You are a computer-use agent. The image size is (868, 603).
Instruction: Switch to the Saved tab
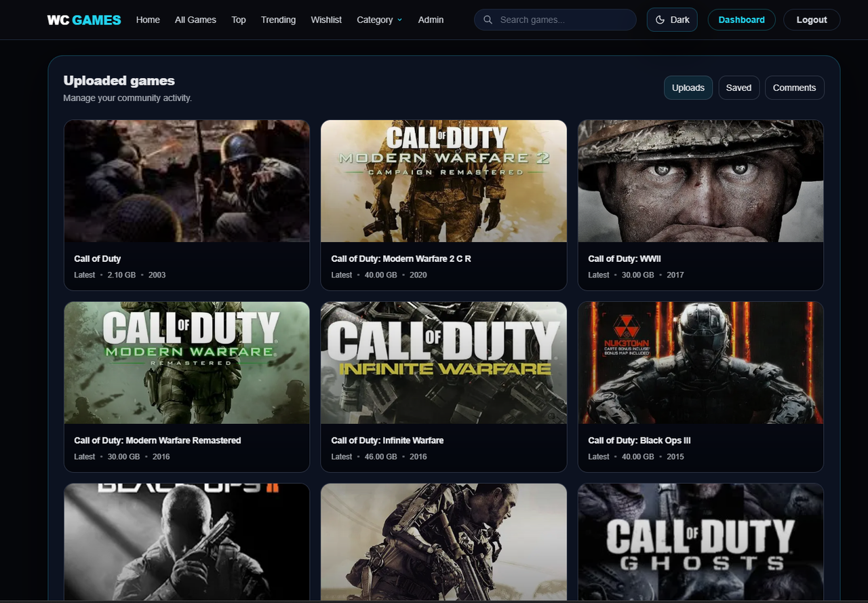coord(738,87)
